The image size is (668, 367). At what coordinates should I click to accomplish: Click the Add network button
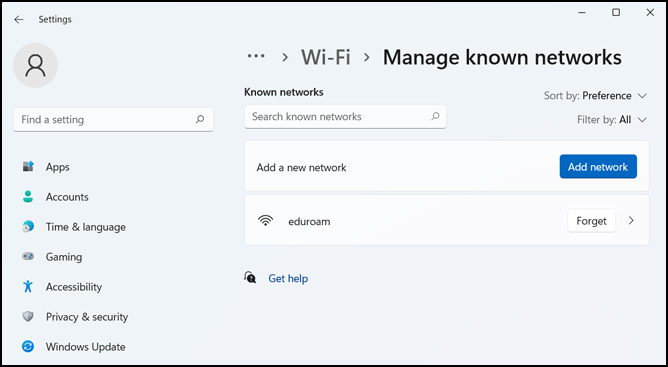[x=598, y=167]
